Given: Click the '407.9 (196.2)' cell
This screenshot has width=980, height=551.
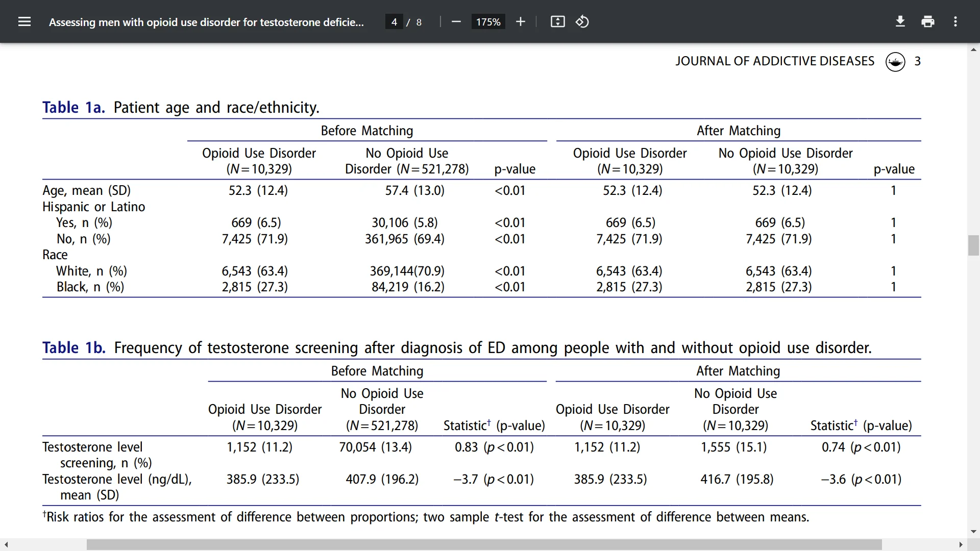Looking at the screenshot, I should [x=382, y=479].
